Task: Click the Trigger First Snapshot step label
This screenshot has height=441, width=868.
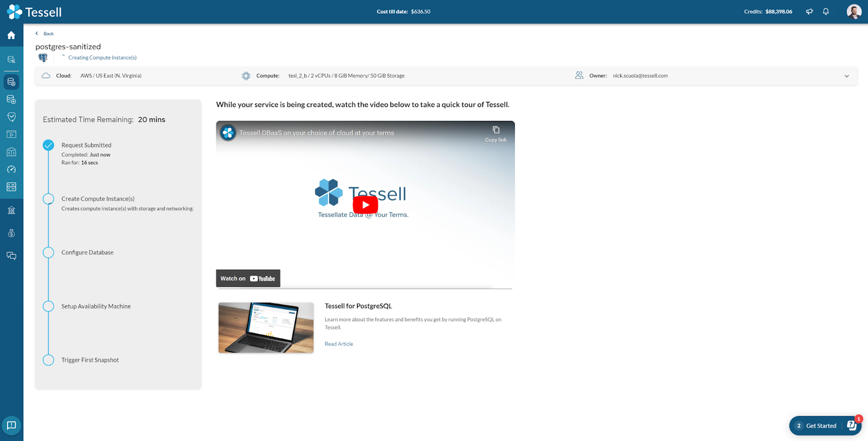Action: pos(90,360)
